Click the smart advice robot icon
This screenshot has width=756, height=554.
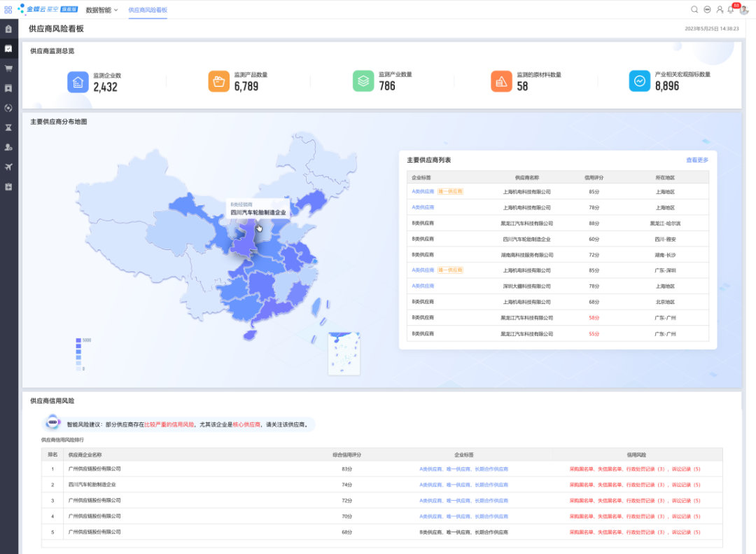tap(52, 423)
